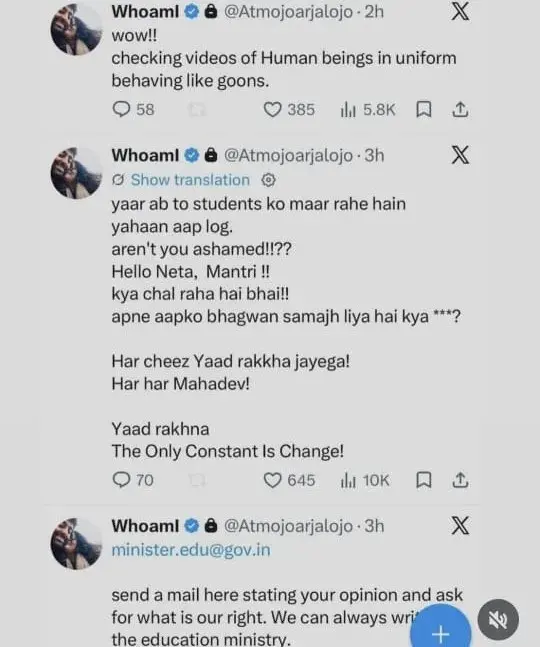Show translation of the Hindi tweet
Viewport: 540px width, 647px height.
[x=190, y=180]
